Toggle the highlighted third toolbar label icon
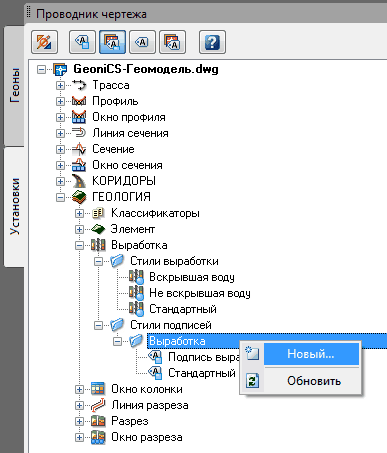This screenshot has height=453, width=387. [x=112, y=42]
